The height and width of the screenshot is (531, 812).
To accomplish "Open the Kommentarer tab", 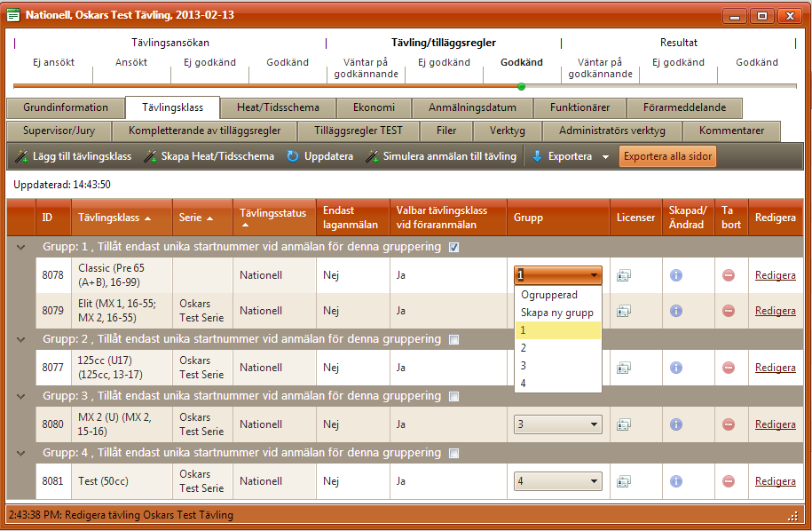I will coord(732,131).
